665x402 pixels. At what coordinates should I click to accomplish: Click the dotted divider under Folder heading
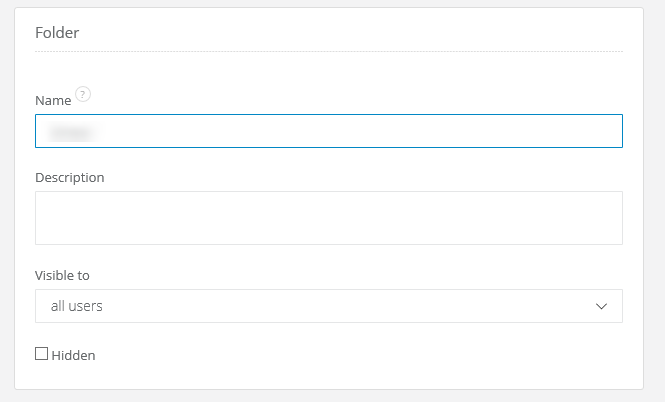[x=328, y=51]
